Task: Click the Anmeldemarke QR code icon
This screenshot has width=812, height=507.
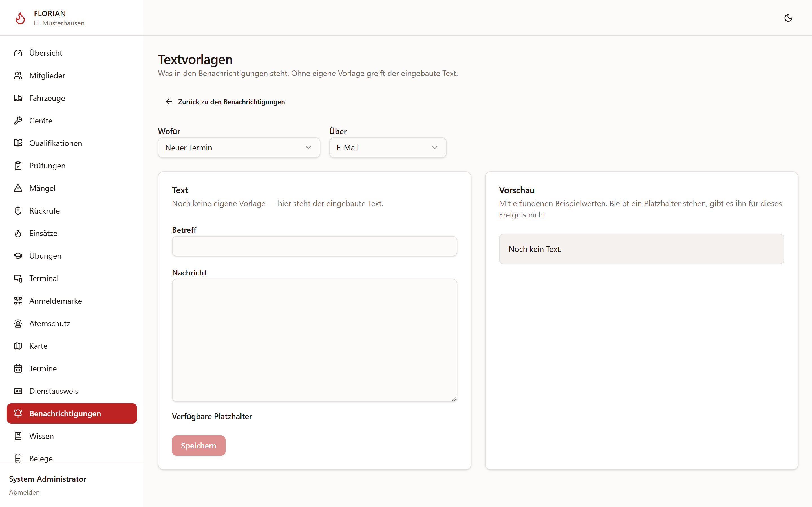Action: (18, 301)
